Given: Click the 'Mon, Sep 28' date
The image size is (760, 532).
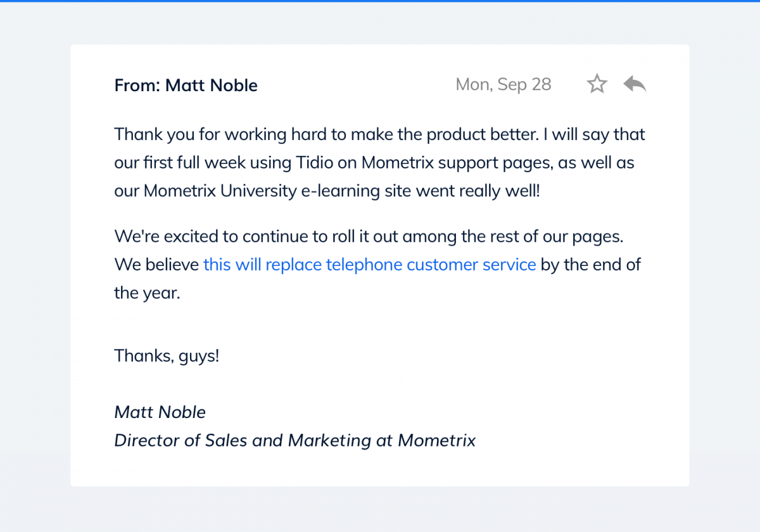Looking at the screenshot, I should 503,84.
